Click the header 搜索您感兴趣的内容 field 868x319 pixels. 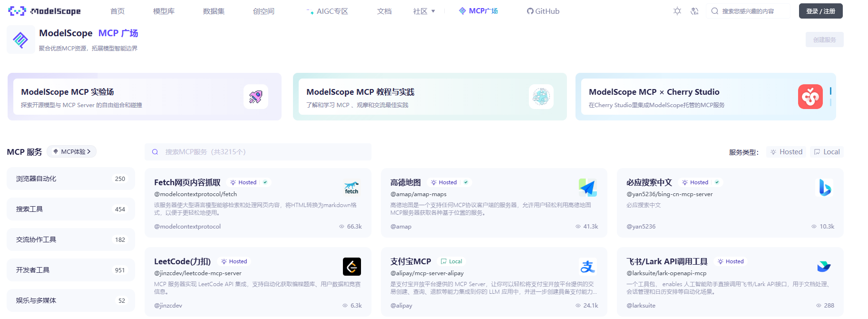[748, 11]
